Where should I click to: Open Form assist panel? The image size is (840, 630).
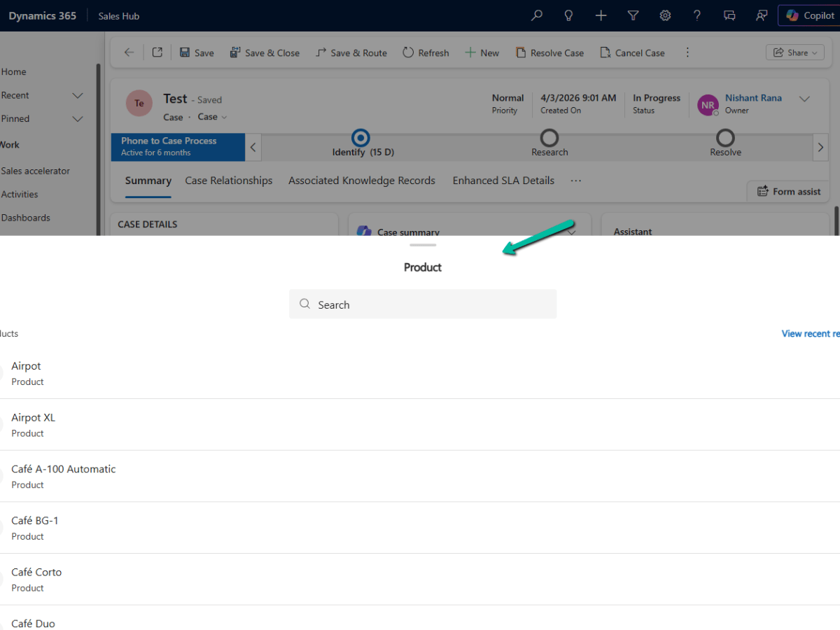point(788,191)
